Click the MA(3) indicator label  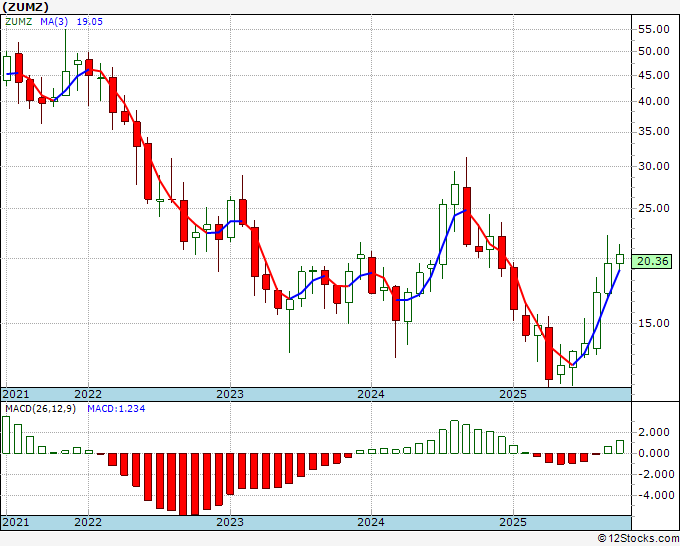click(x=54, y=21)
